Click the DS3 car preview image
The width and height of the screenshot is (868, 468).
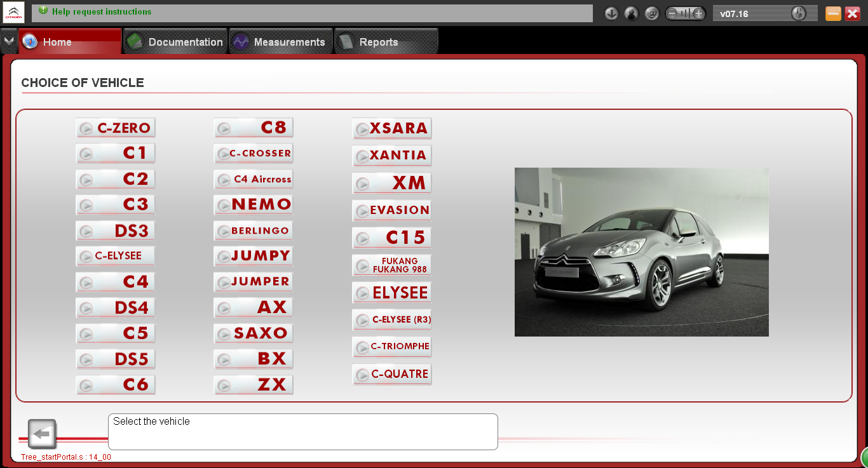[642, 252]
